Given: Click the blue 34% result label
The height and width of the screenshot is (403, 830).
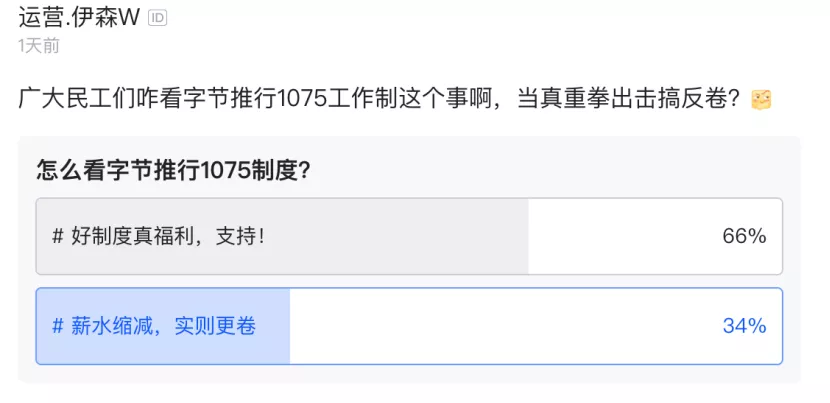Looking at the screenshot, I should click(744, 326).
